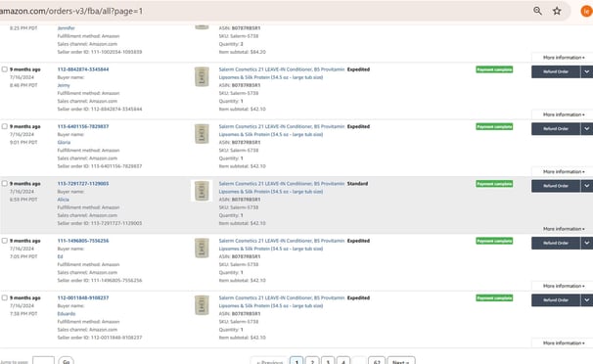Screen dimensions: 593x364
Task: Open product thumbnail for Gloria's order
Action: [202, 134]
